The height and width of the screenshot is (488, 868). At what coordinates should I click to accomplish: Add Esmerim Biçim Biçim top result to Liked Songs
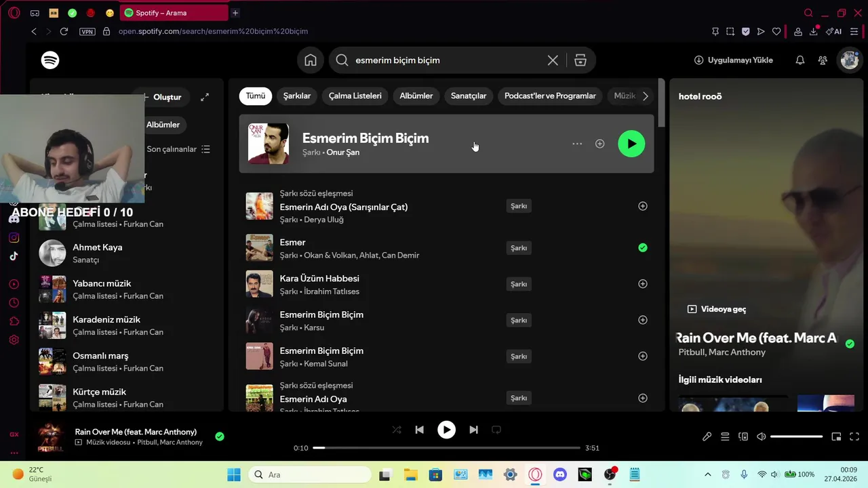(599, 144)
